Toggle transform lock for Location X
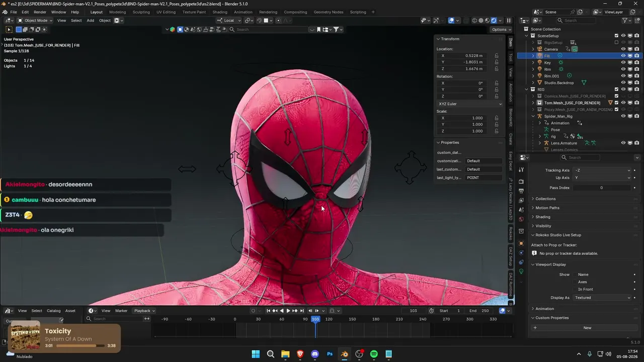The height and width of the screenshot is (362, 644). (x=497, y=56)
